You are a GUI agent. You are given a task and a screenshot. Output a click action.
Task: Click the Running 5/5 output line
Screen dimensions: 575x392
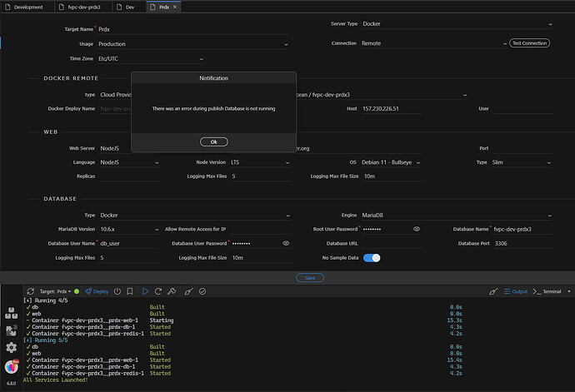pos(46,340)
